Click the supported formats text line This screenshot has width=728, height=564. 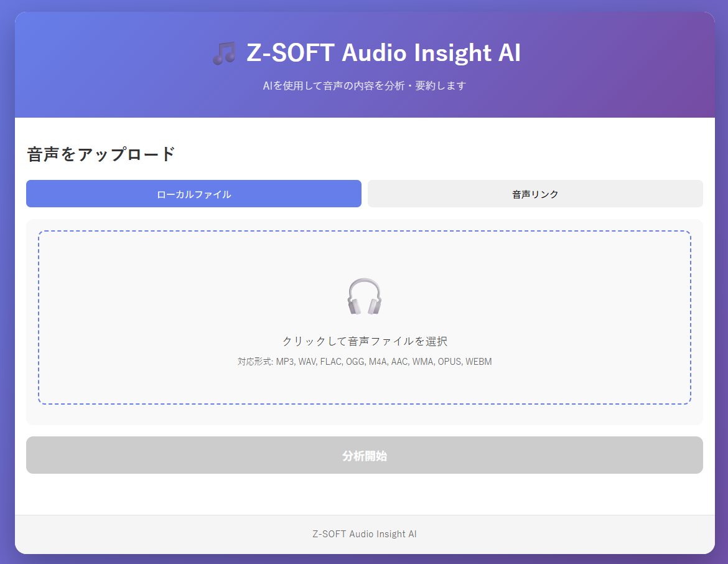(x=364, y=361)
